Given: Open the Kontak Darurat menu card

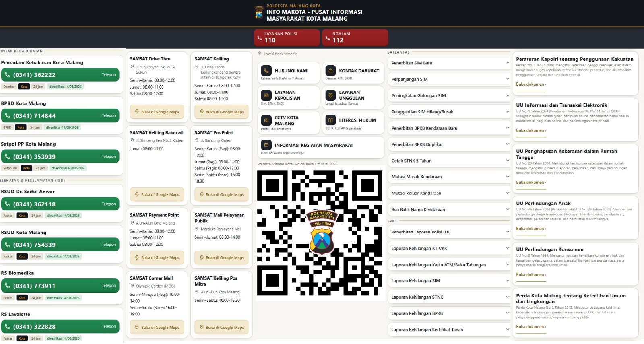Looking at the screenshot, I should 353,73.
